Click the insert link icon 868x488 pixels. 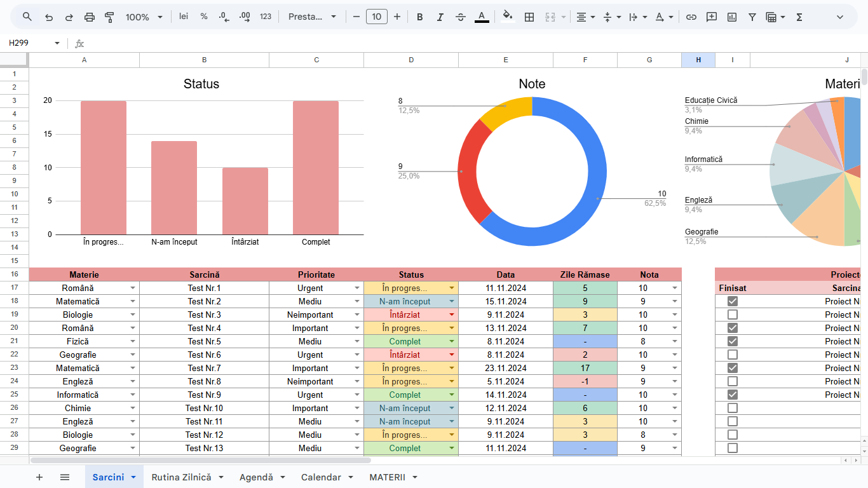pyautogui.click(x=691, y=17)
